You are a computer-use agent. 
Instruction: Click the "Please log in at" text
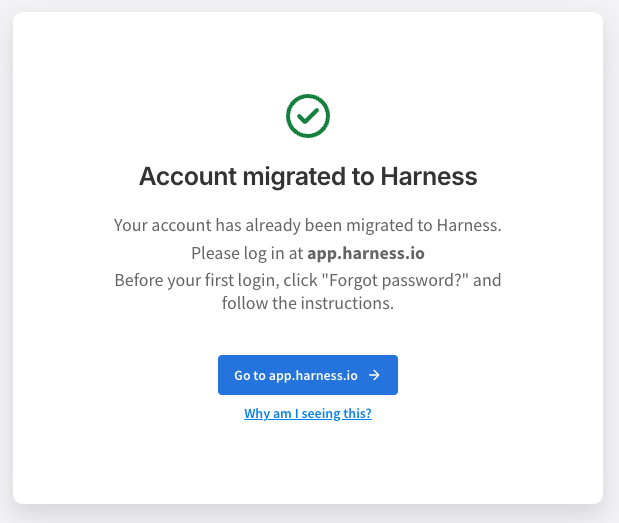[x=247, y=253]
